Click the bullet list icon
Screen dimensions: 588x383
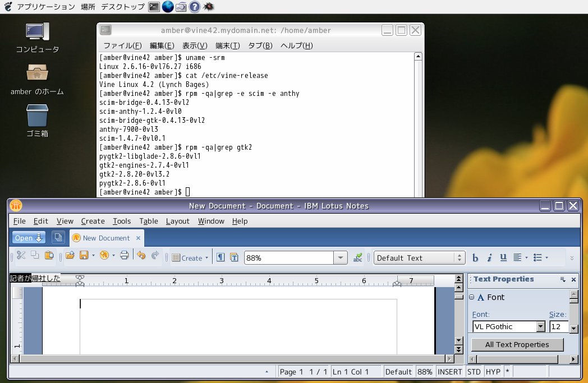click(x=538, y=257)
